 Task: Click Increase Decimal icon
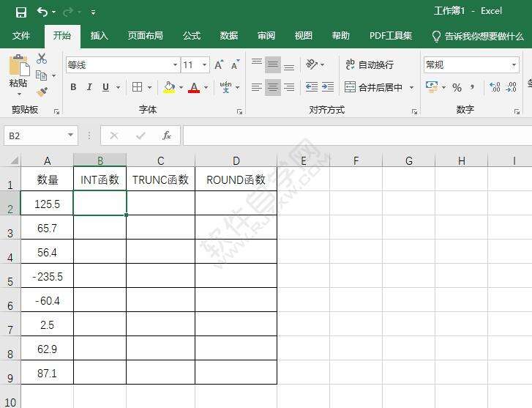pos(495,87)
